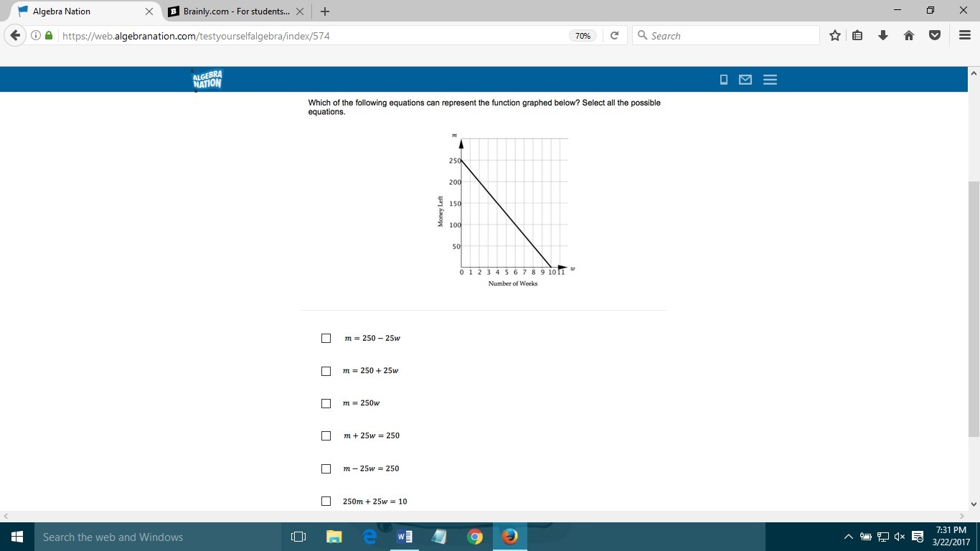Click the money-left line graph image
Image resolution: width=980 pixels, height=551 pixels.
(x=507, y=209)
